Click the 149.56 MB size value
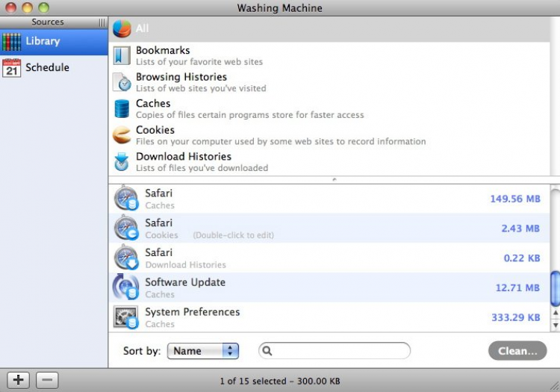 515,199
